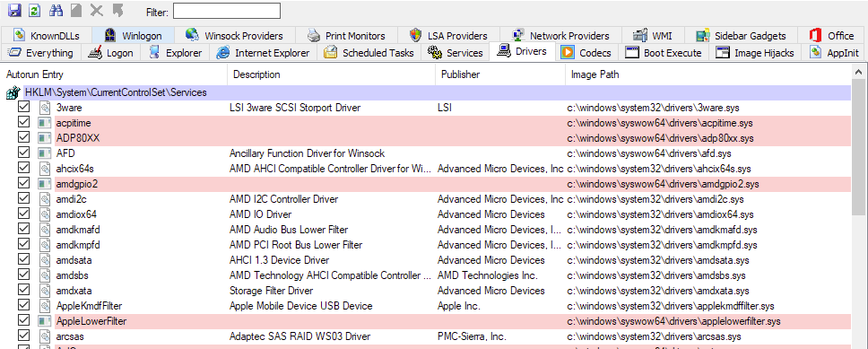This screenshot has height=349, width=868.
Task: Click the 'PMC-Sierra, Inc.' publisher cell
Action: (x=472, y=336)
